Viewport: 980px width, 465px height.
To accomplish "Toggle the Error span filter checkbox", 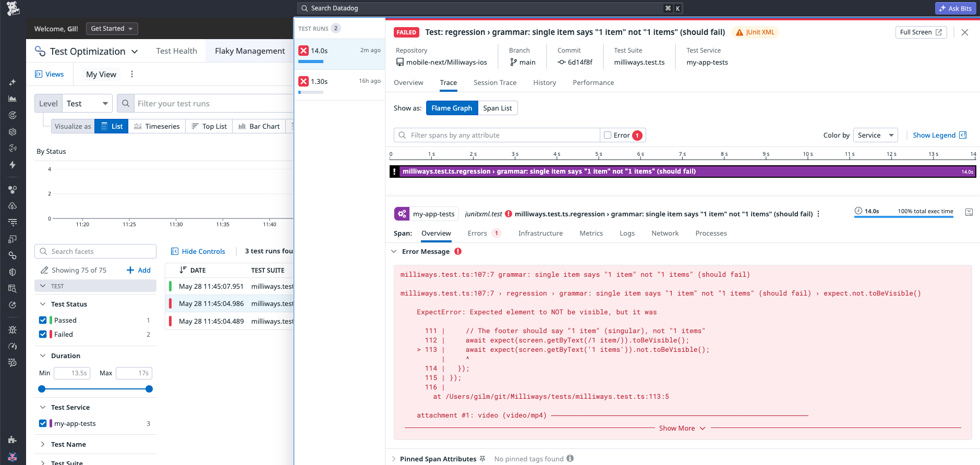I will tap(608, 135).
